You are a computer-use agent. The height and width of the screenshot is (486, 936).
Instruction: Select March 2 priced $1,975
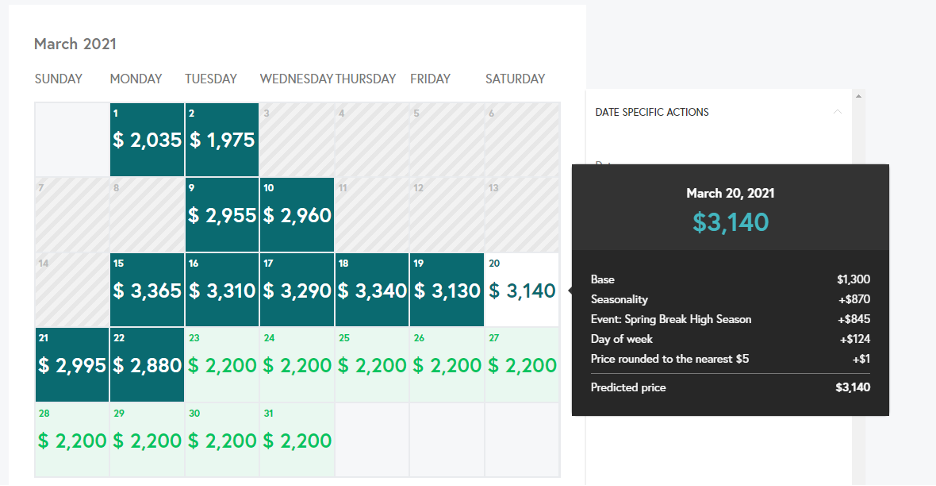(x=222, y=140)
